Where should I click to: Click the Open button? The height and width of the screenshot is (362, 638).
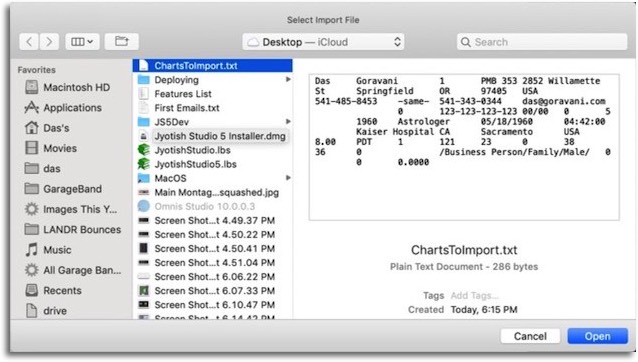click(597, 336)
